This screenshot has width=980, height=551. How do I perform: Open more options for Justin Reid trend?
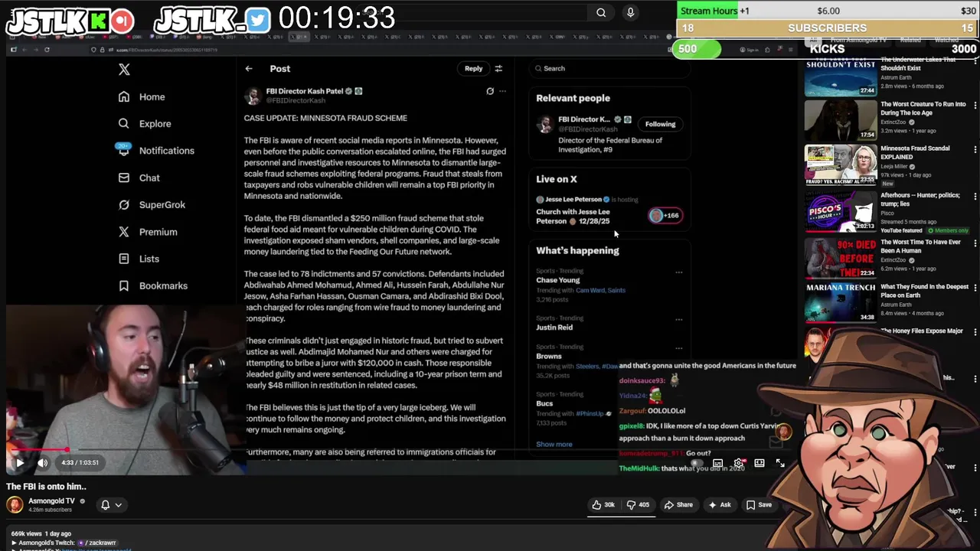(678, 319)
